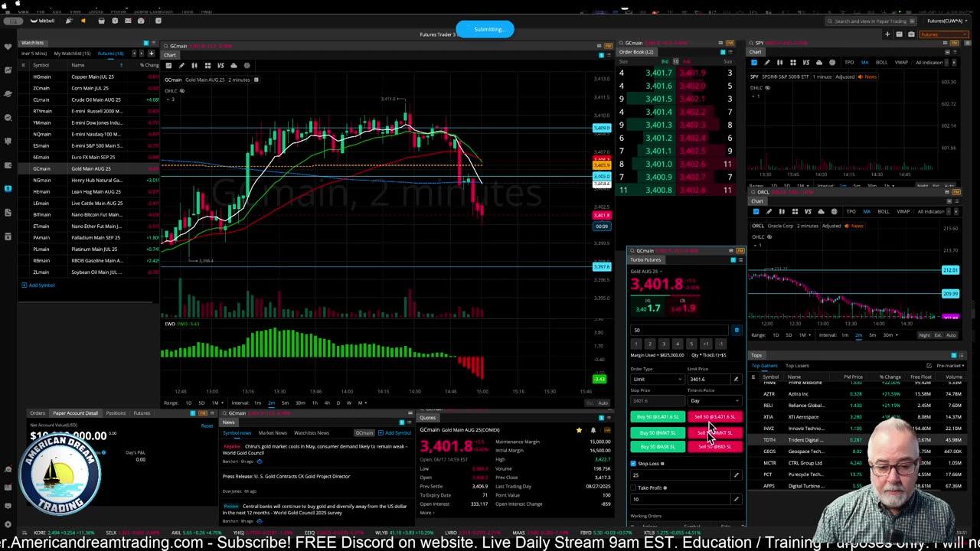Viewport: 980px width, 551px height.
Task: Click the star favorite icon in Quotes panel
Action: tap(579, 430)
